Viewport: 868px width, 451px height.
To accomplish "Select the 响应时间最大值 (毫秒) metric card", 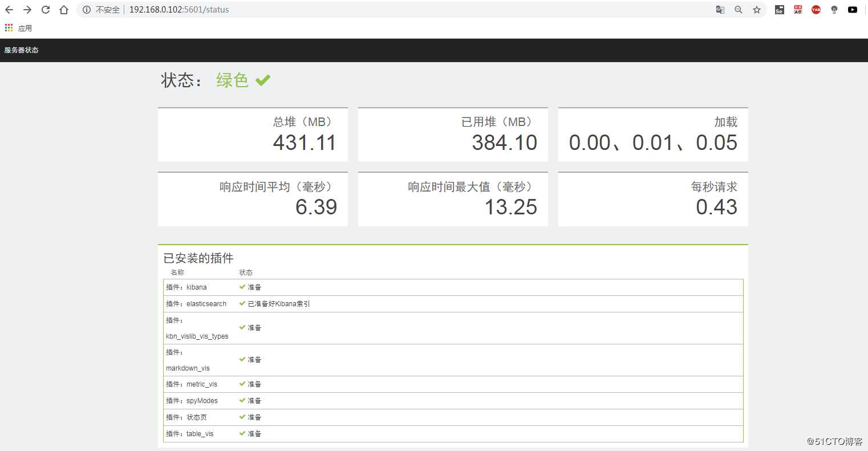I will coord(453,199).
